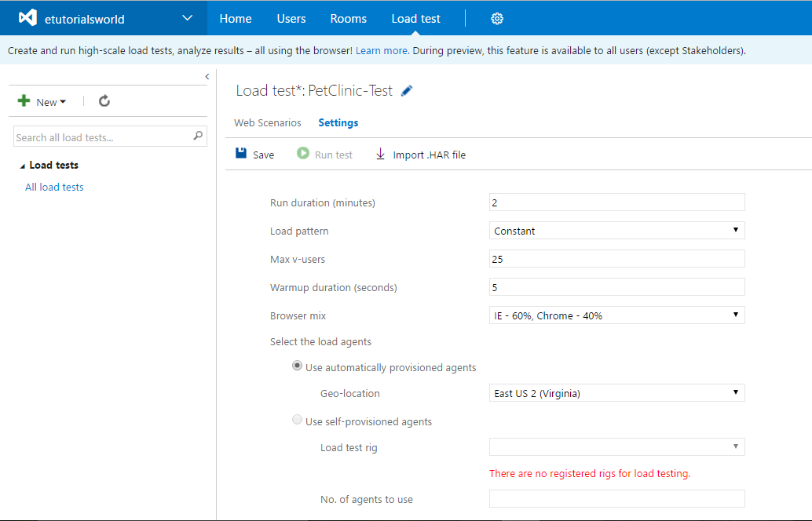Click the Run duration input field
This screenshot has width=812, height=521.
pos(616,202)
